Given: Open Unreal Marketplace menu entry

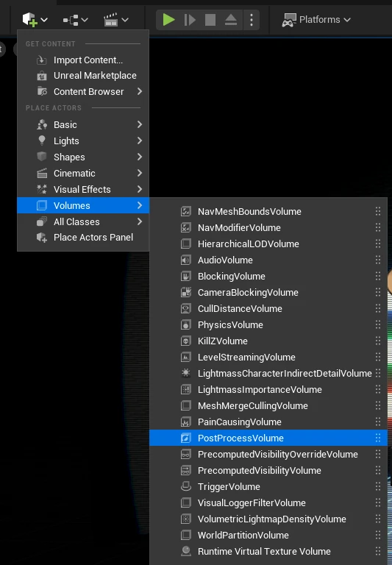Looking at the screenshot, I should [83, 76].
